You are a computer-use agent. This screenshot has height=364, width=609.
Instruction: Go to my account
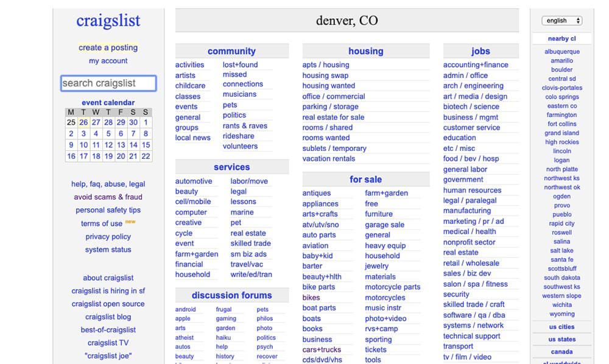(108, 61)
